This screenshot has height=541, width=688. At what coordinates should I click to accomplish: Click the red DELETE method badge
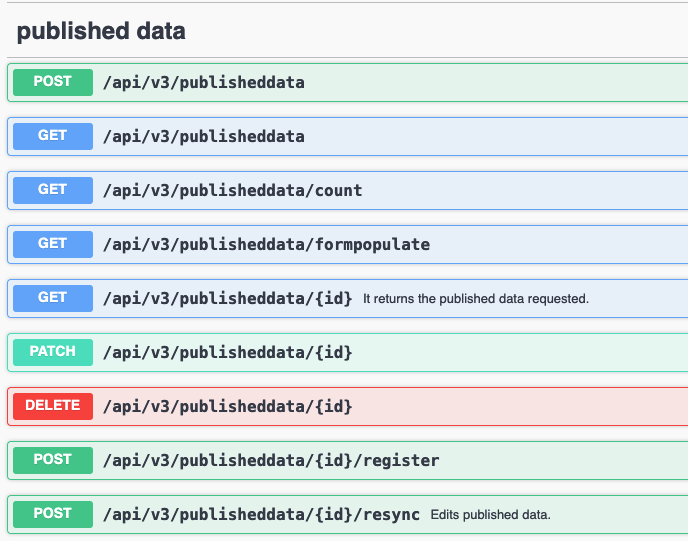(52, 406)
